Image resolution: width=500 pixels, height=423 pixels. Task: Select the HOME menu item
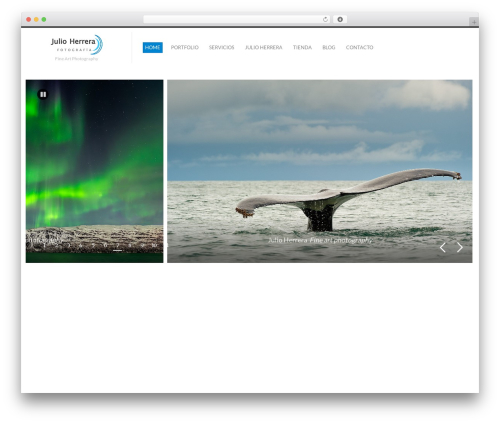point(153,47)
